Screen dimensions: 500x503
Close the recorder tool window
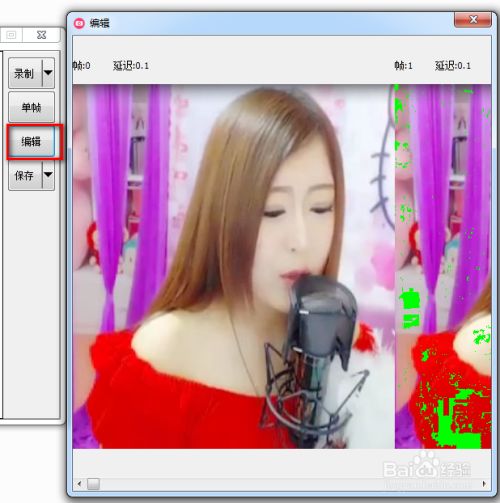point(41,35)
